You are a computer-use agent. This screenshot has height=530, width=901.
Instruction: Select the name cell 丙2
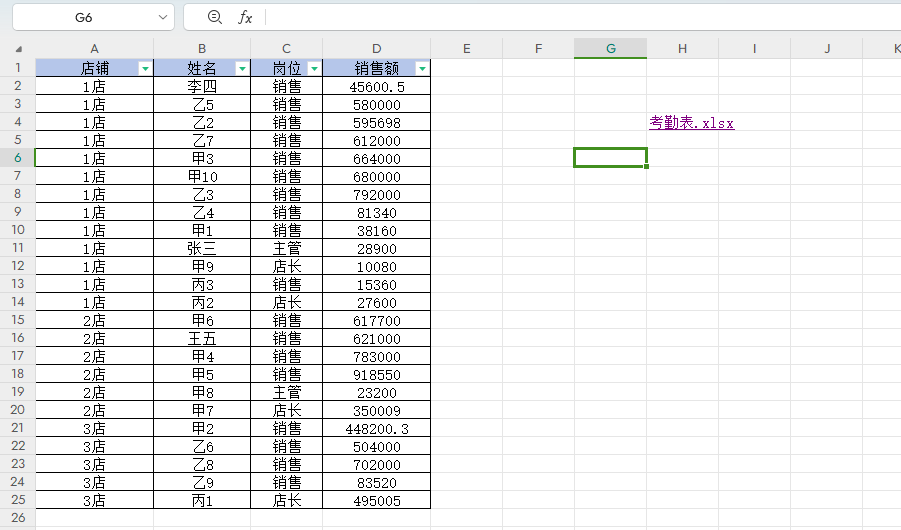click(202, 302)
